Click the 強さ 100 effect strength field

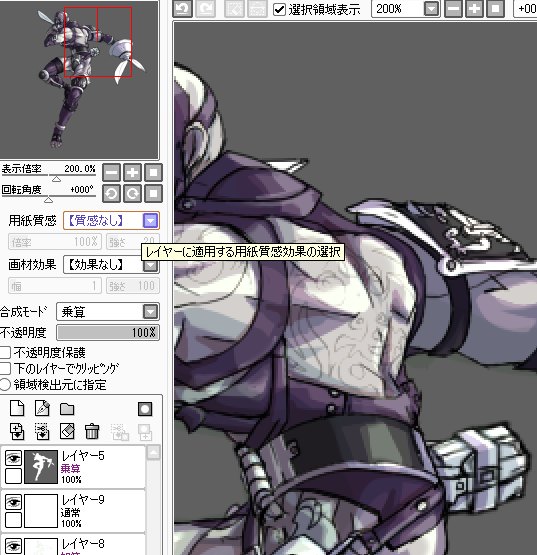tap(133, 286)
